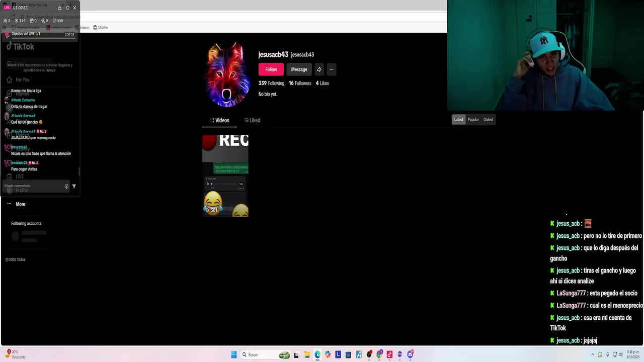Open Copilot from the taskbar
Image resolution: width=644 pixels, height=362 pixels.
(328, 354)
